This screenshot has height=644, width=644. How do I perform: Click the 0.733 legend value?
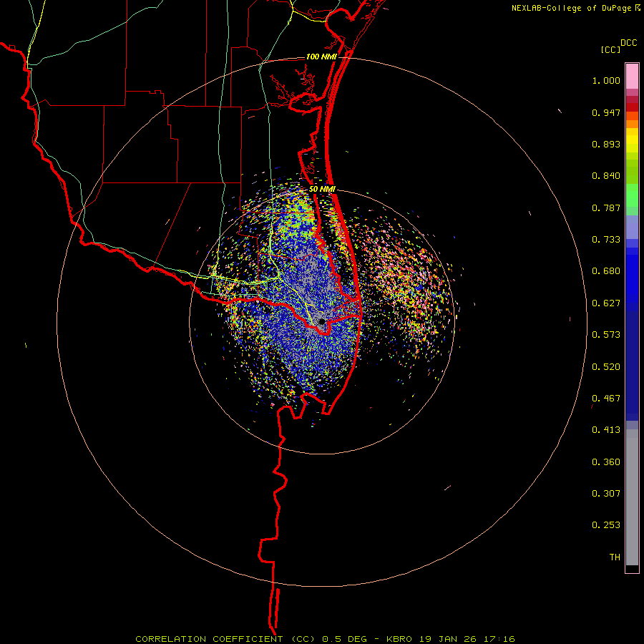pos(606,240)
